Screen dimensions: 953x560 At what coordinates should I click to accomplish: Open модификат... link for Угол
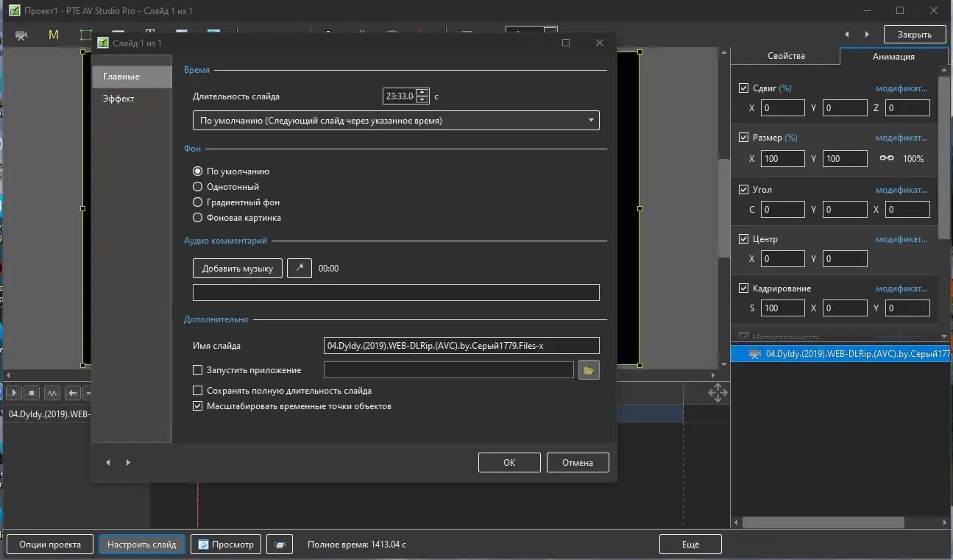[901, 190]
